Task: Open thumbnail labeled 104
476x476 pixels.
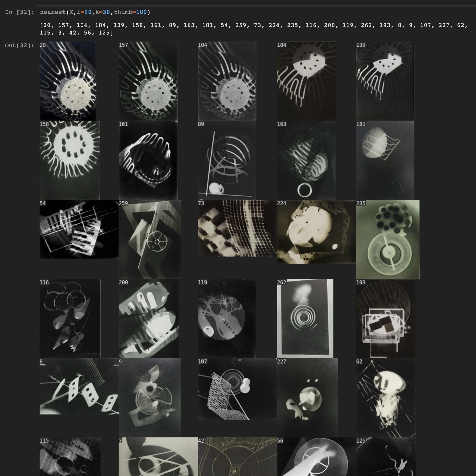Action: 227,81
